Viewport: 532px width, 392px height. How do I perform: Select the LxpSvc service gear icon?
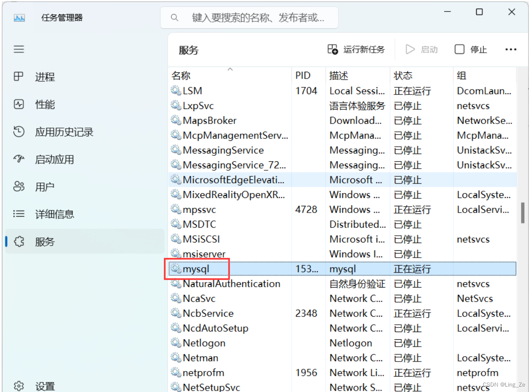(176, 105)
